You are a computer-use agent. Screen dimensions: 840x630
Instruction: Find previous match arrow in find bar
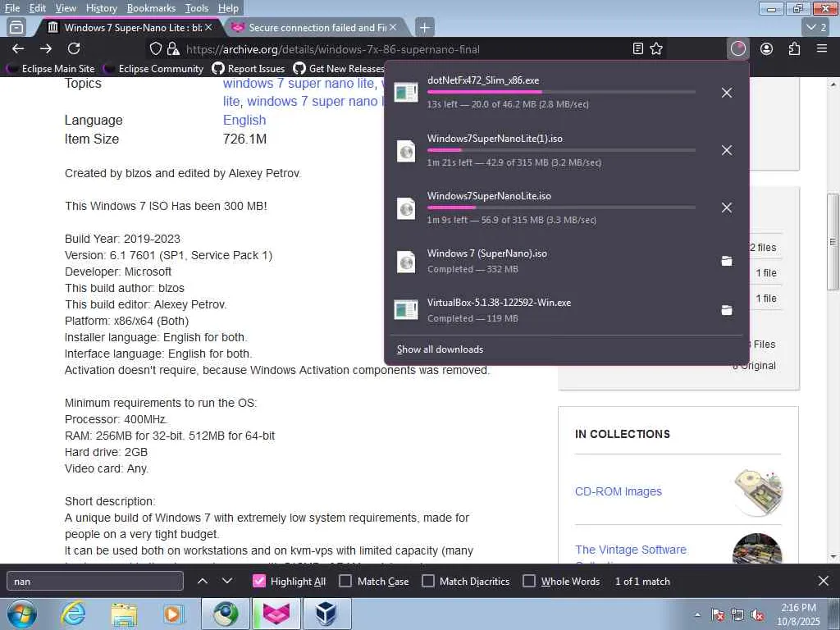click(x=203, y=581)
